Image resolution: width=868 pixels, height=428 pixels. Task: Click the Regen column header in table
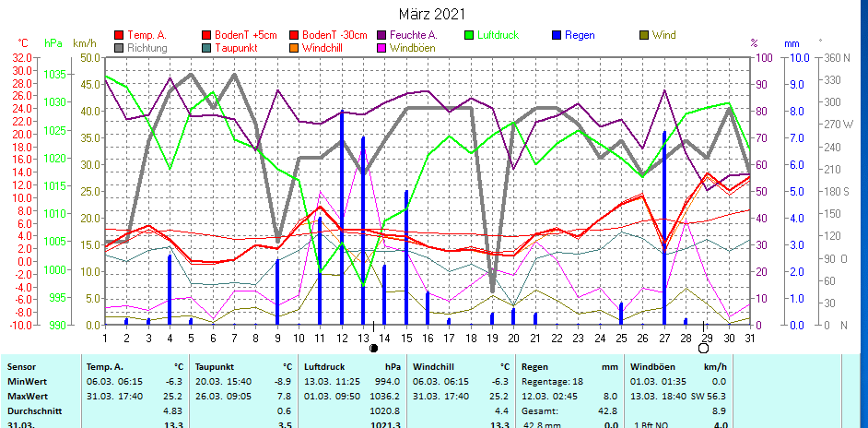point(535,367)
